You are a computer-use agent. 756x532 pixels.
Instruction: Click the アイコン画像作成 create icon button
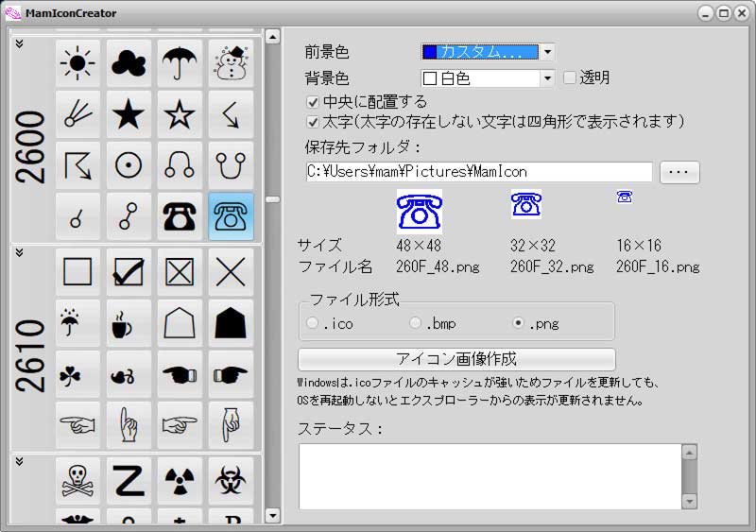pyautogui.click(x=456, y=359)
